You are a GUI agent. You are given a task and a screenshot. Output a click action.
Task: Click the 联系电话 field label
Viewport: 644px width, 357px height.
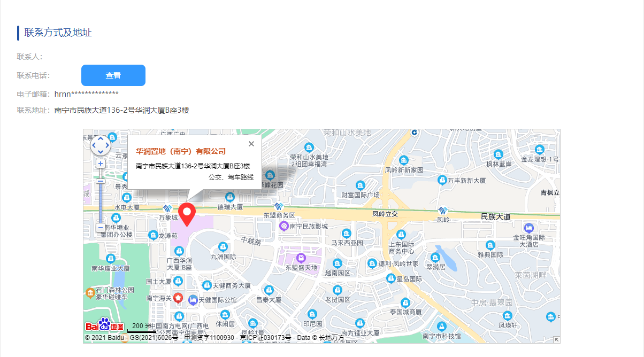click(x=33, y=75)
